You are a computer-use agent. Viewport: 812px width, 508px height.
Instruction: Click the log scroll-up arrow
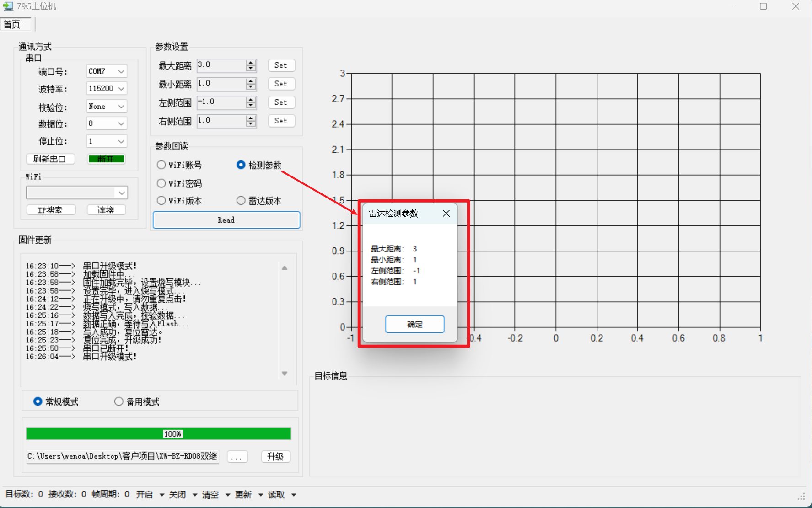pos(285,268)
